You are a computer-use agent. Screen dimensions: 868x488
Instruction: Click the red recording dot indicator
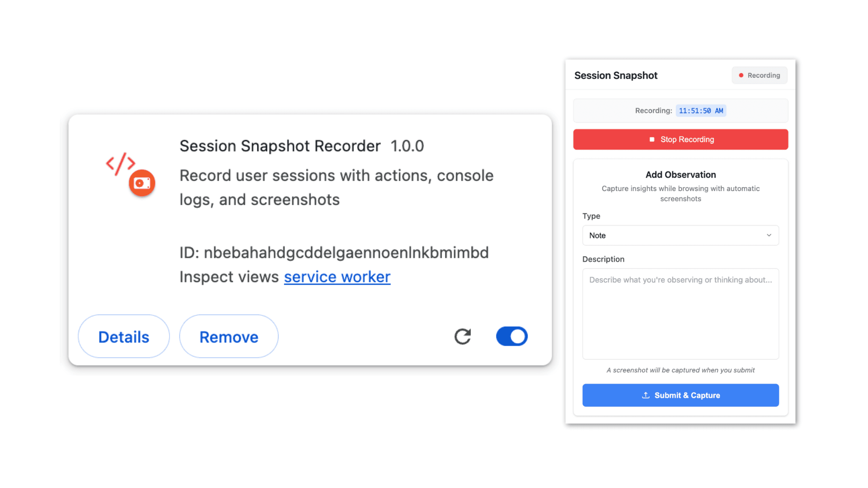pos(741,75)
